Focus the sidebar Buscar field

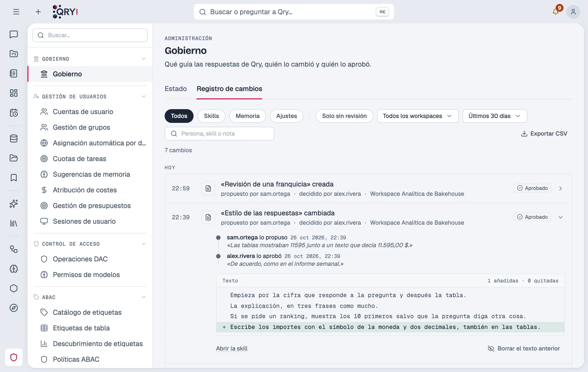coord(90,35)
